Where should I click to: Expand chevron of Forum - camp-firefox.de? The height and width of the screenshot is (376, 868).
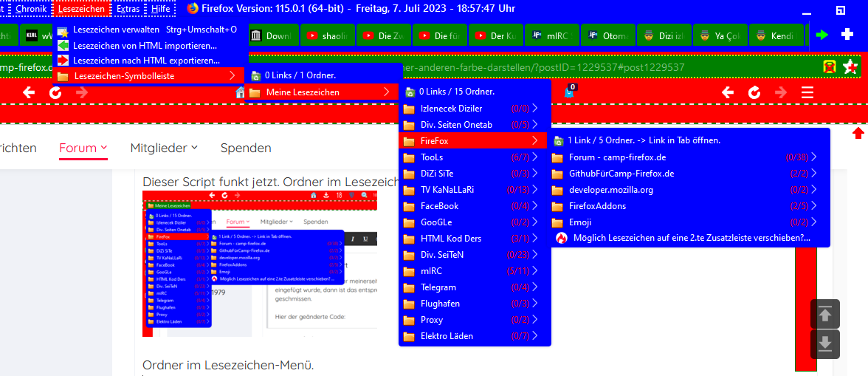tap(813, 157)
